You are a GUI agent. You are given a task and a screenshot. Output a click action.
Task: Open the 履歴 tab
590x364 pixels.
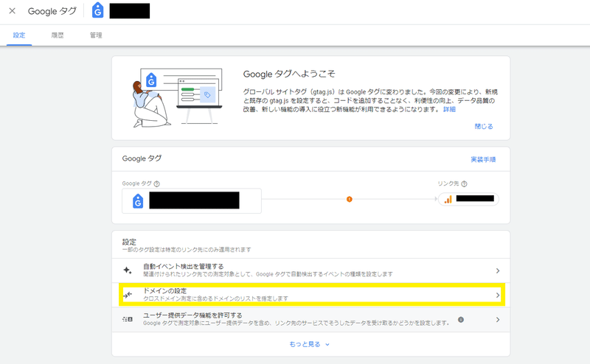[58, 35]
